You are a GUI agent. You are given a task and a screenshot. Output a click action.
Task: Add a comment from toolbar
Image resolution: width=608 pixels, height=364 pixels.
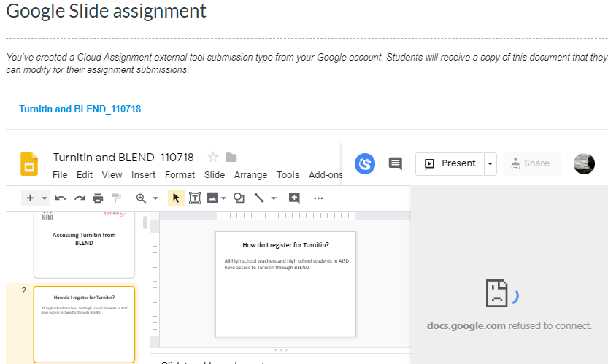[294, 198]
